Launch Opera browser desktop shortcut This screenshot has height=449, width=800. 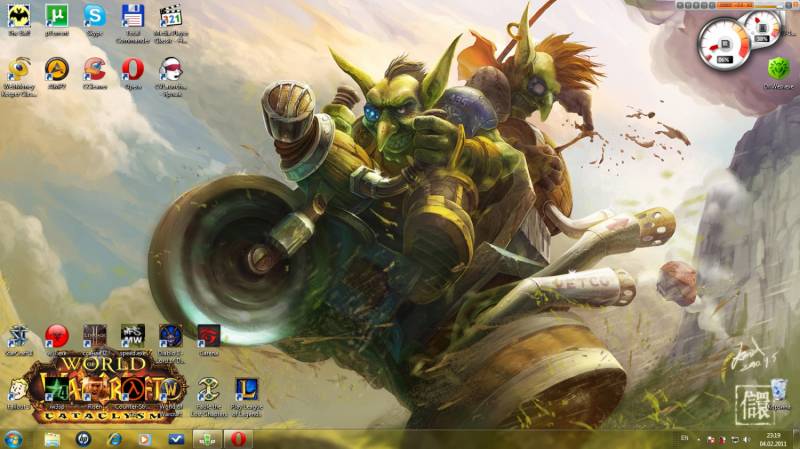coord(133,72)
